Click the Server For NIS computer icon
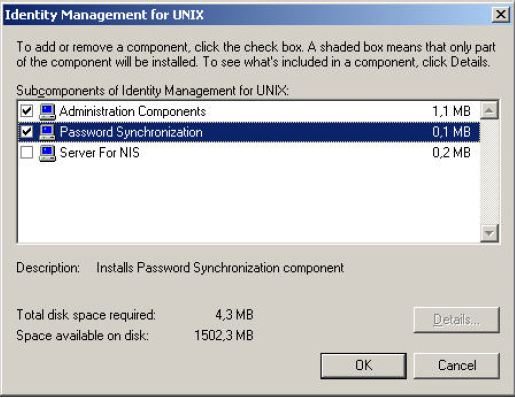515x398 pixels. (x=47, y=153)
